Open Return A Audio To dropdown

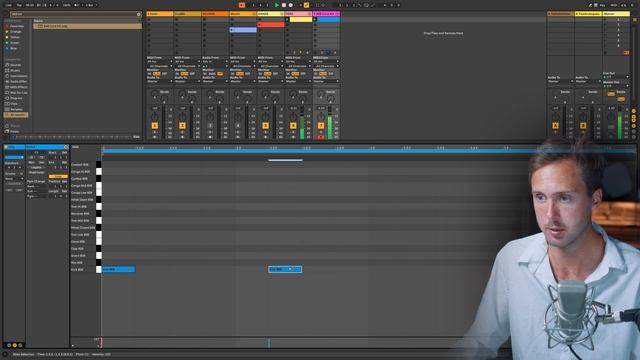coord(560,81)
